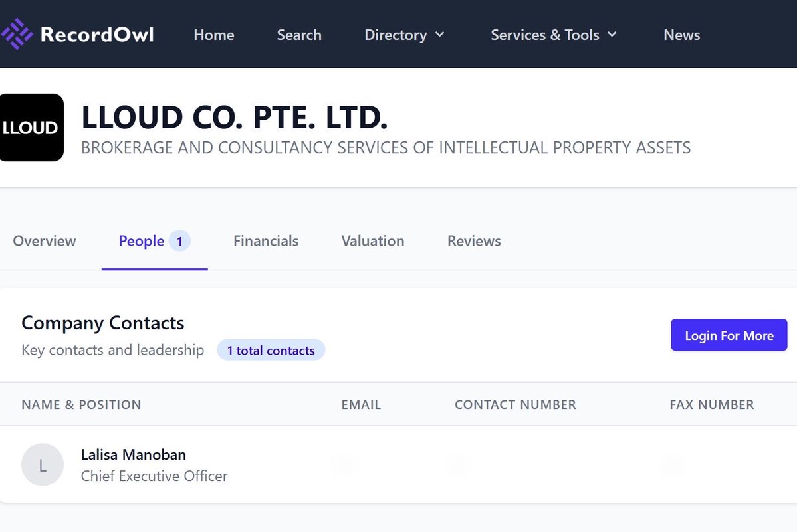Viewport: 797px width, 532px height.
Task: Click the CONTACT NUMBER column header
Action: (x=515, y=405)
